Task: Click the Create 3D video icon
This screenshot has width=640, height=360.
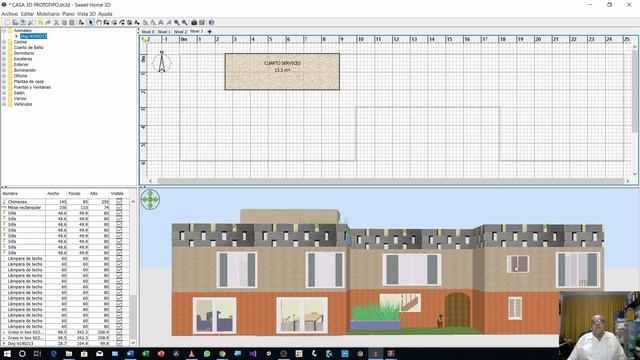Action: click(202, 22)
